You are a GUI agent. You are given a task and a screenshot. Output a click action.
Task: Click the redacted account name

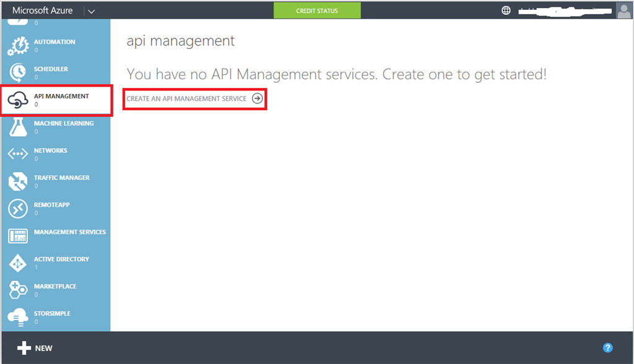click(x=565, y=11)
